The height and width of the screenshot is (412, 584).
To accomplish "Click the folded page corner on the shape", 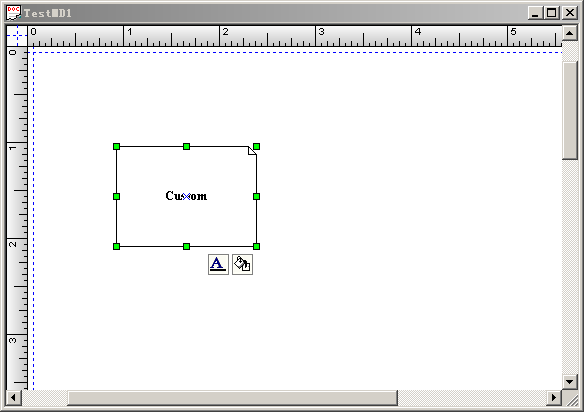I will [x=253, y=150].
